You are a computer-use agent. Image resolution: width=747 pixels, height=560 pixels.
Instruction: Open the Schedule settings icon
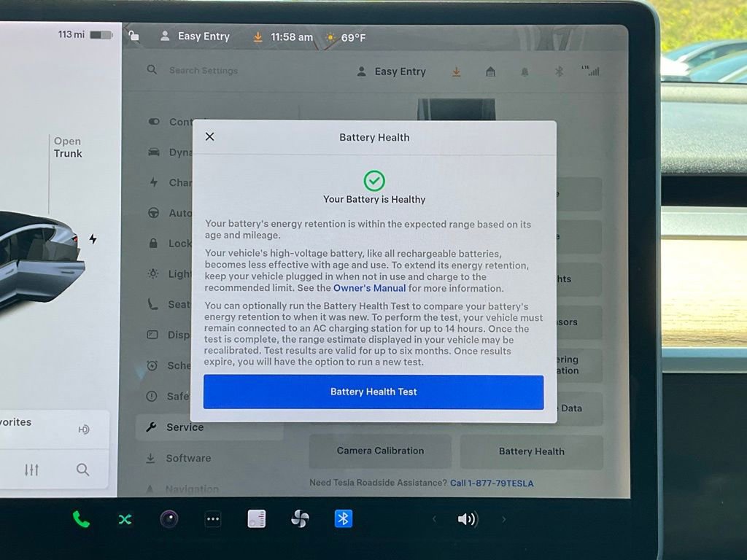coord(152,365)
